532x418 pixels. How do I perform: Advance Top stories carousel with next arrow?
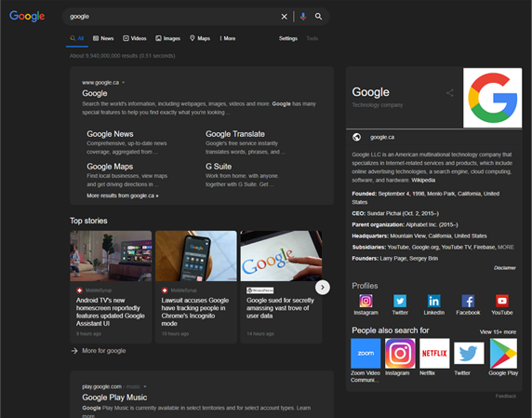click(323, 288)
